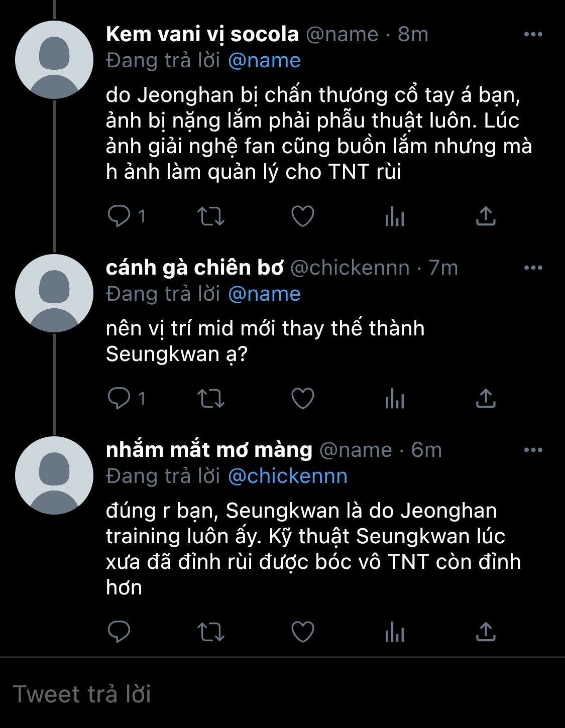Open Kem vani vị socola's profile avatar
565x728 pixels.
pyautogui.click(x=54, y=60)
